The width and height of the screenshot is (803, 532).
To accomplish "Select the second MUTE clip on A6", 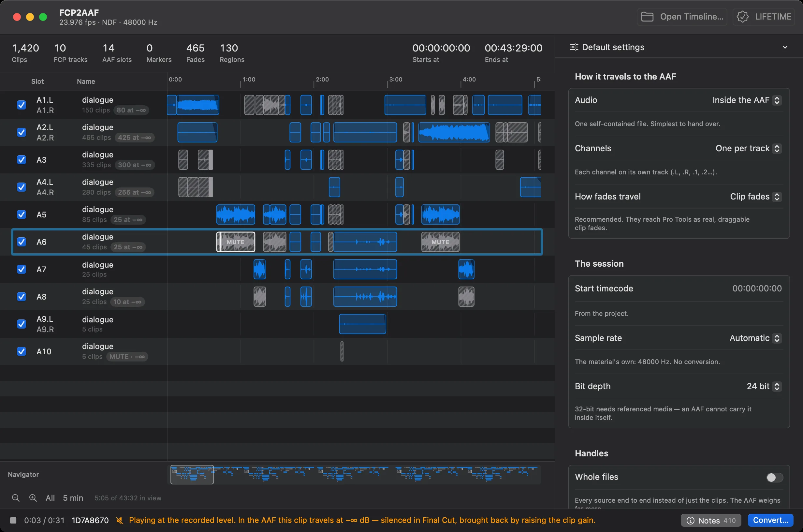I will (441, 242).
